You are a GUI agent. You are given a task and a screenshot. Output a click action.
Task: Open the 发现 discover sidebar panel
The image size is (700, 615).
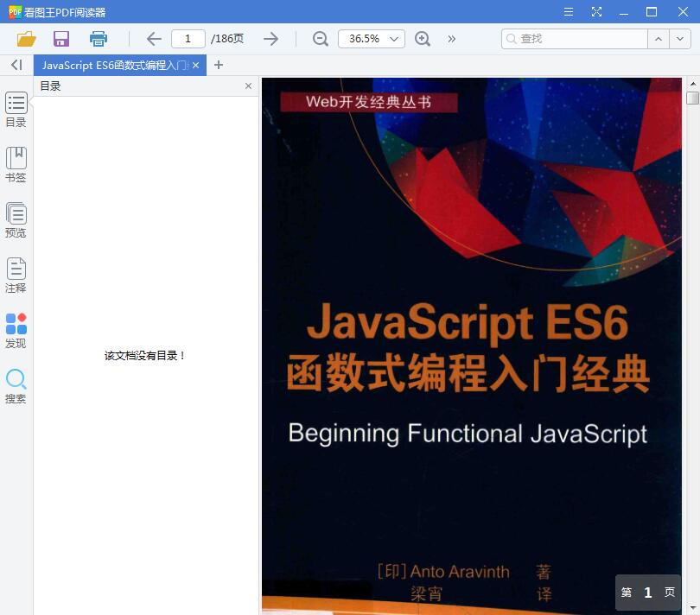(x=16, y=331)
